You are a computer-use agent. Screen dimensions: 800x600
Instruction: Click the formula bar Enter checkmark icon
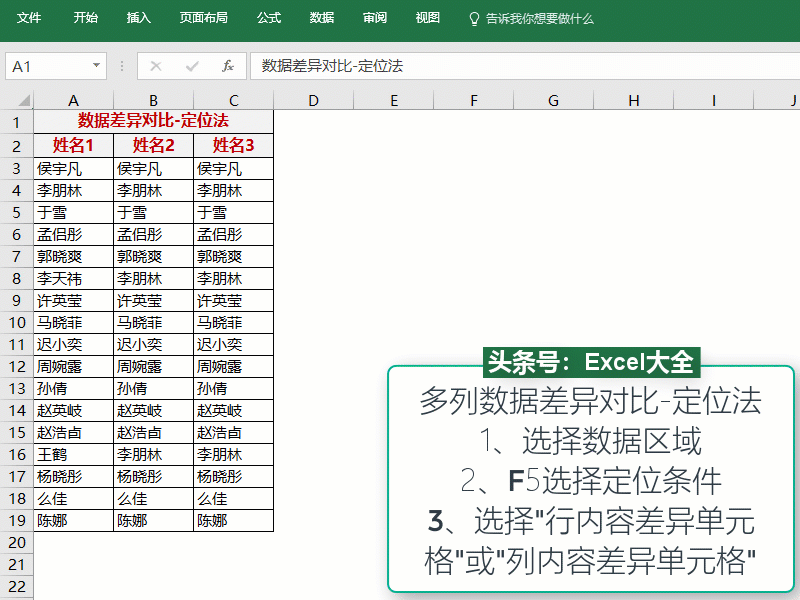[190, 64]
